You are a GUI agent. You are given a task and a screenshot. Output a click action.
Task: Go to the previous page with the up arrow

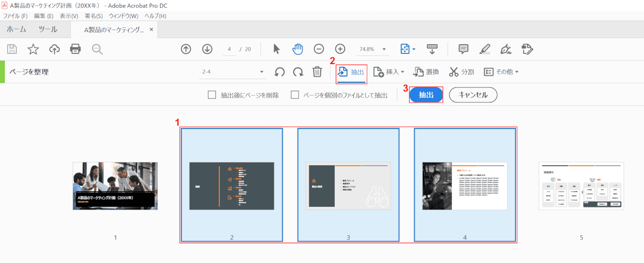click(186, 49)
